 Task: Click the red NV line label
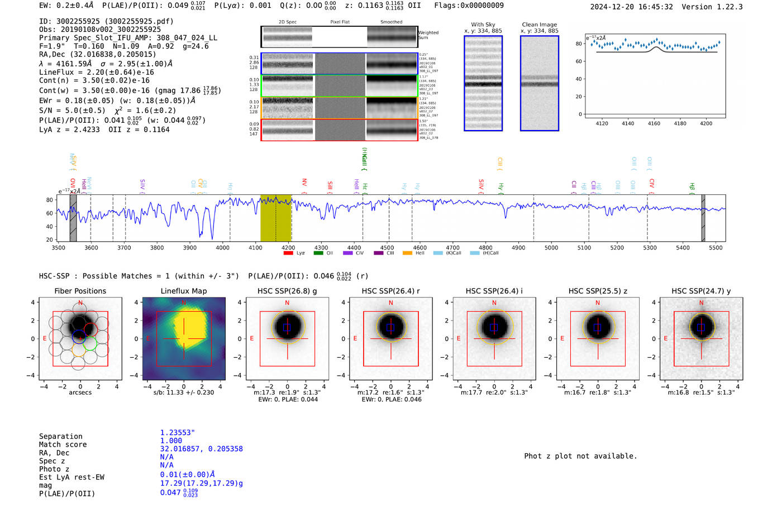304,183
